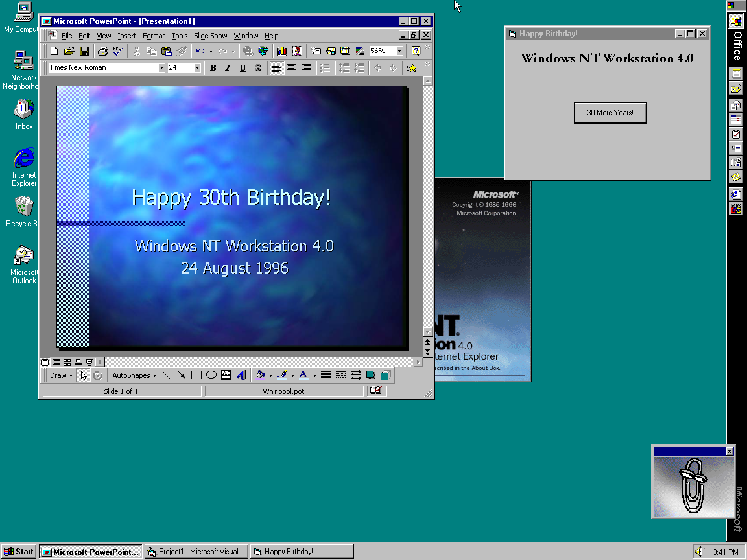Viewport: 747px width, 560px height.
Task: Click New Task icon on Office shortcut bar
Action: 736,134
